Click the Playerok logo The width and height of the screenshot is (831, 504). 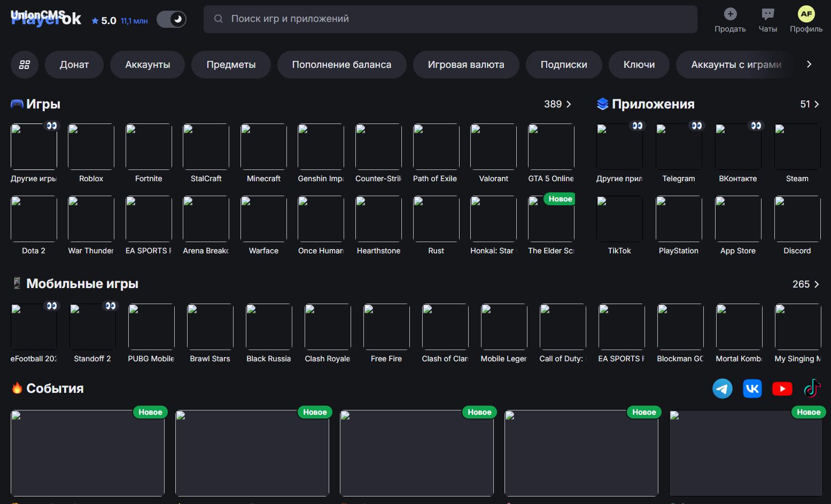[x=46, y=19]
